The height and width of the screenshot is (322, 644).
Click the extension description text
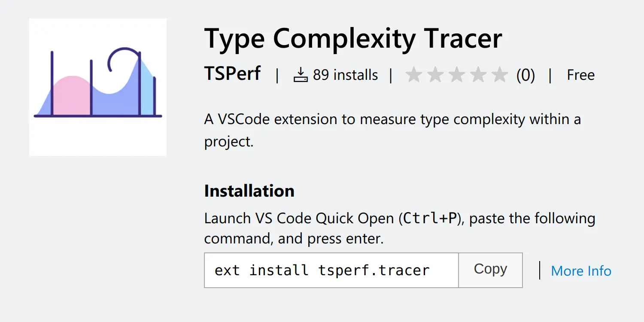coord(392,119)
